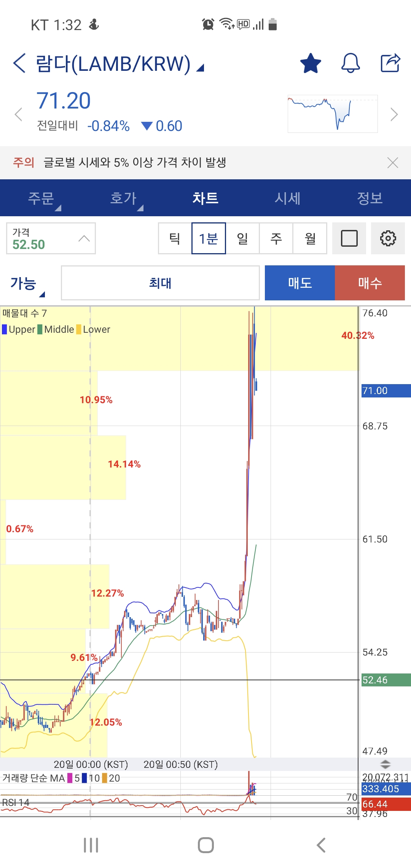The image size is (411, 868).
Task: Switch to the 호가 tab
Action: (123, 198)
